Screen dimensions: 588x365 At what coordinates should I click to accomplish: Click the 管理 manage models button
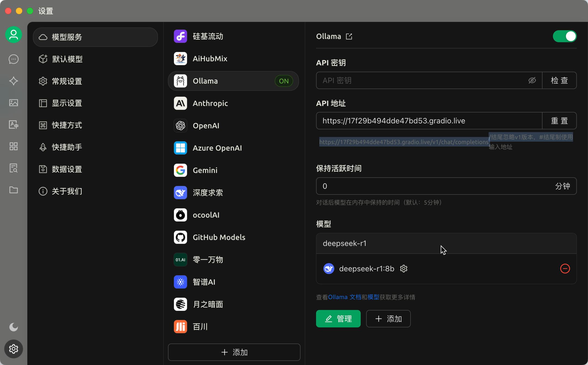pyautogui.click(x=338, y=319)
